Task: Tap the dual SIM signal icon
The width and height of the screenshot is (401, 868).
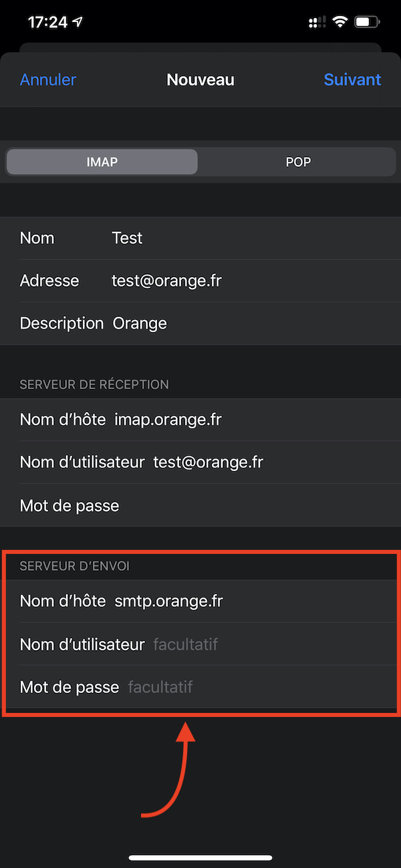Action: [316, 23]
